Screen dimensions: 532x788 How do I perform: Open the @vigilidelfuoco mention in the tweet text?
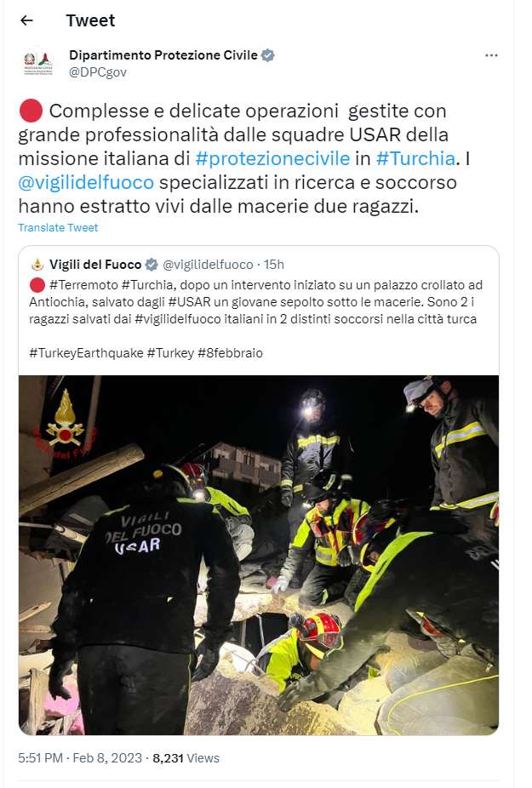[x=86, y=182]
